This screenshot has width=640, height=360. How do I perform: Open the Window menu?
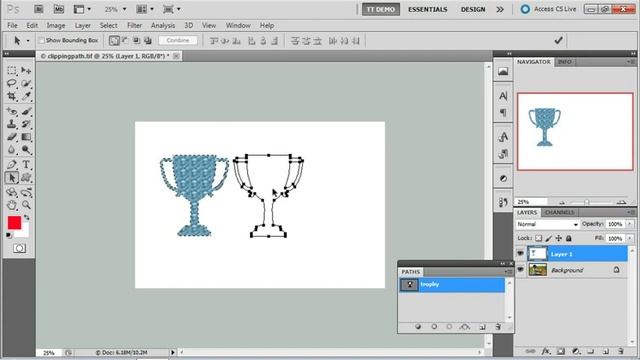[x=238, y=25]
